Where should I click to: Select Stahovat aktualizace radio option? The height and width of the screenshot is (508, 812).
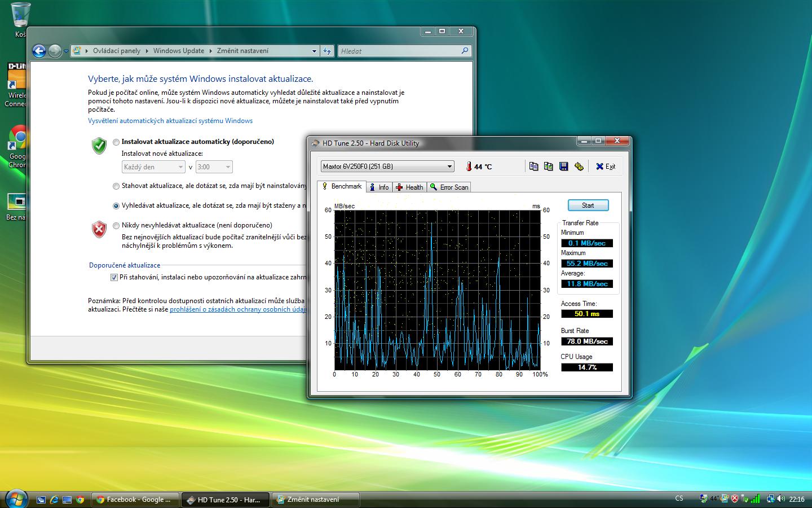116,186
